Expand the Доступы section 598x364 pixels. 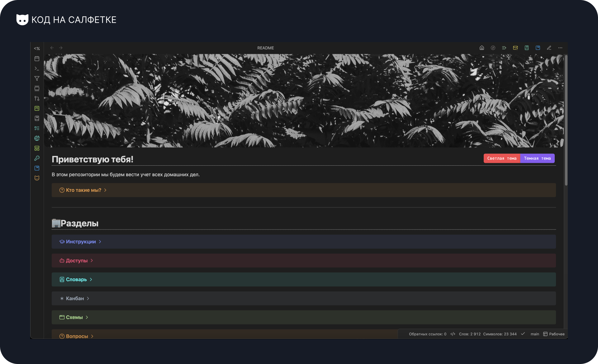77,261
